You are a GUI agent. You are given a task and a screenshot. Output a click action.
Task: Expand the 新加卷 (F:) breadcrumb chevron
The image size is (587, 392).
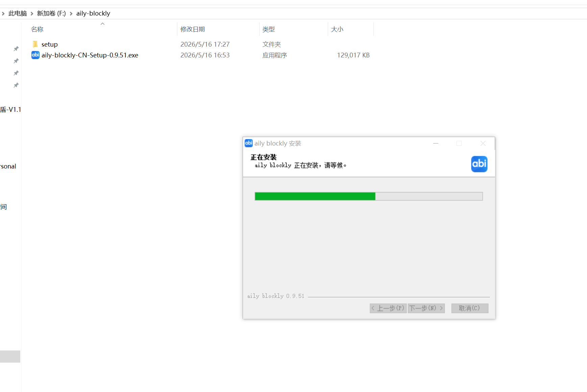[x=71, y=14]
